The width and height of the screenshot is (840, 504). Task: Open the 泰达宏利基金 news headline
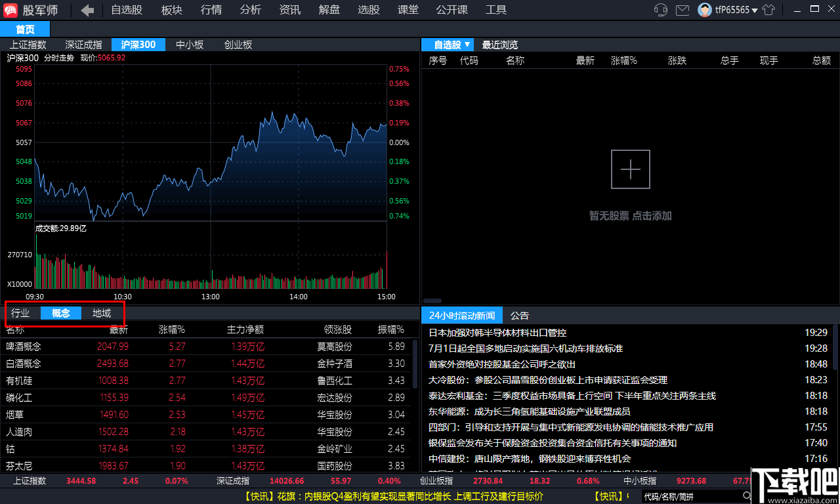[572, 396]
